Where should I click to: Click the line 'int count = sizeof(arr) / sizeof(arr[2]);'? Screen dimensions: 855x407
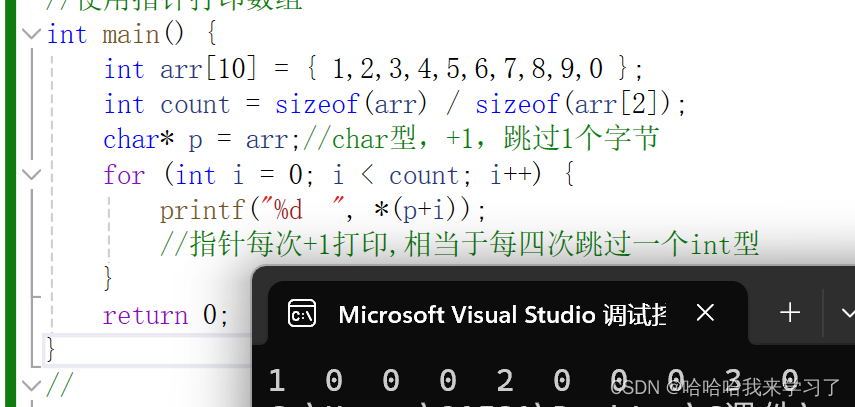pos(395,105)
